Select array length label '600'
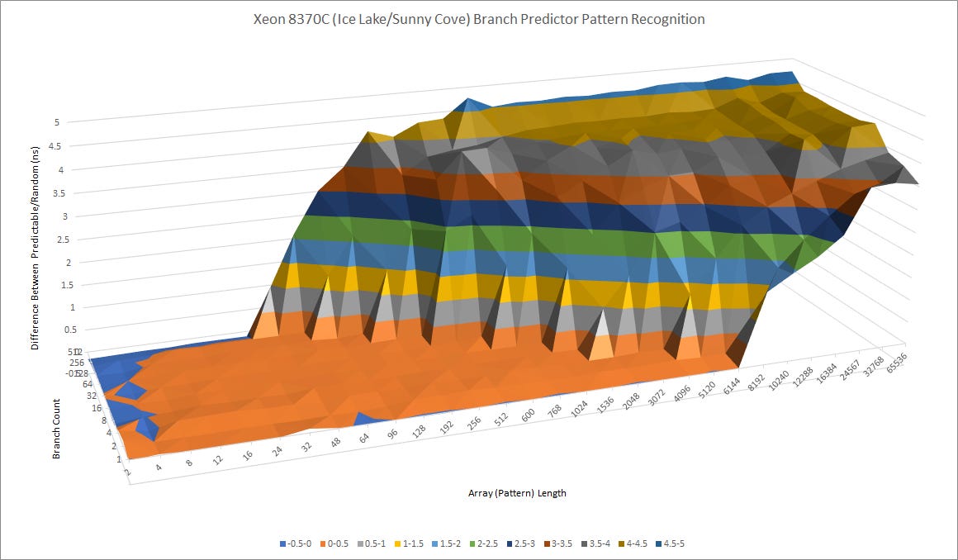Viewport: 958px width, 560px height. pyautogui.click(x=527, y=415)
